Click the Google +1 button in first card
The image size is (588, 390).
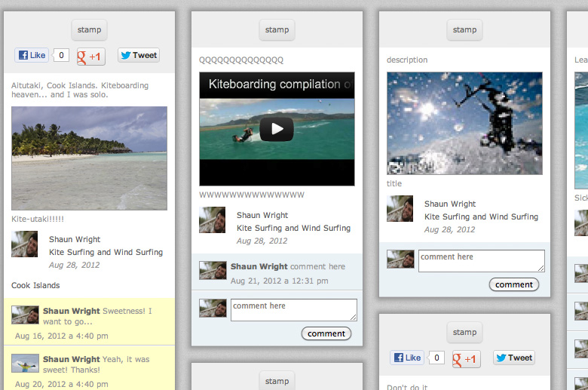[90, 56]
